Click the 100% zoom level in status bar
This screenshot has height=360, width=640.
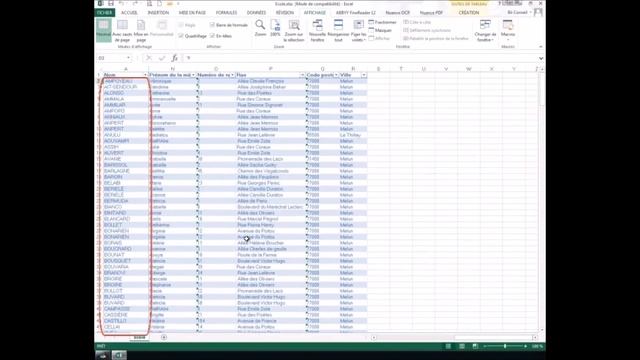[x=537, y=346]
